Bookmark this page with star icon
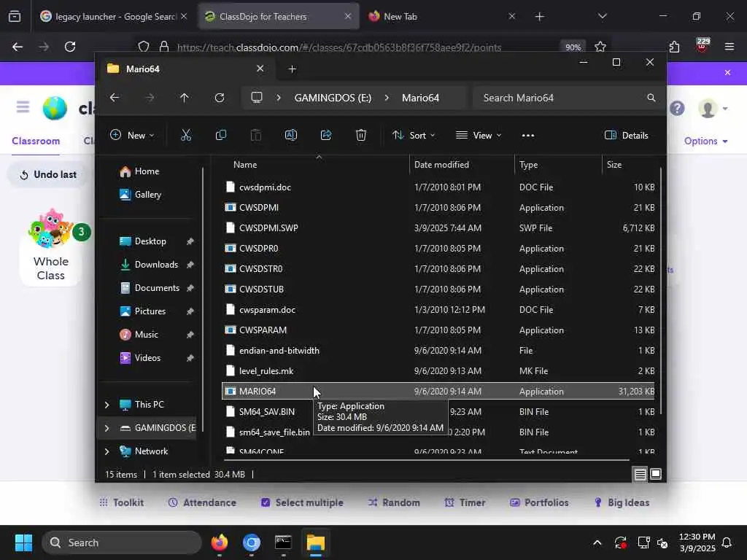Image resolution: width=747 pixels, height=560 pixels. tap(600, 47)
